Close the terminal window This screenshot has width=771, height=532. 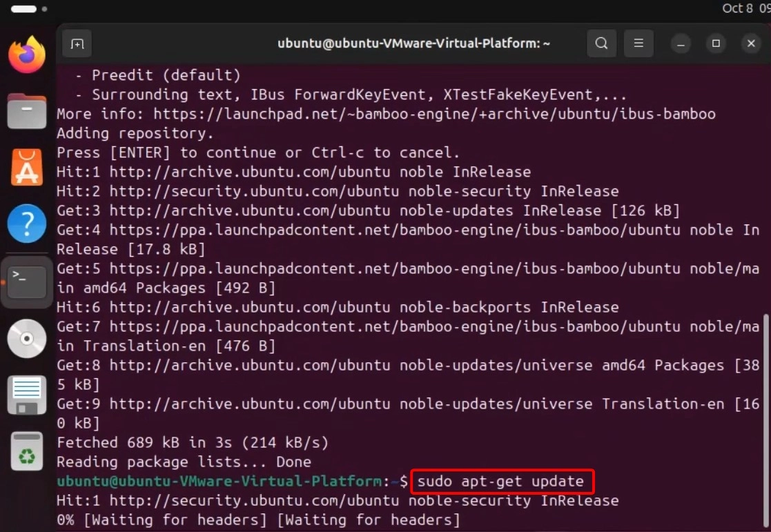point(752,43)
